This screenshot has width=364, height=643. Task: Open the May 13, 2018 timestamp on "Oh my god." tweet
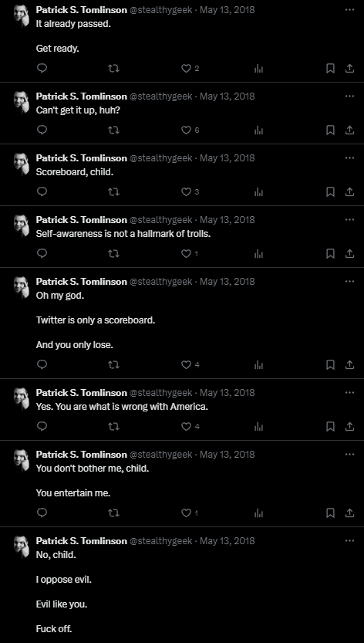pyautogui.click(x=227, y=281)
